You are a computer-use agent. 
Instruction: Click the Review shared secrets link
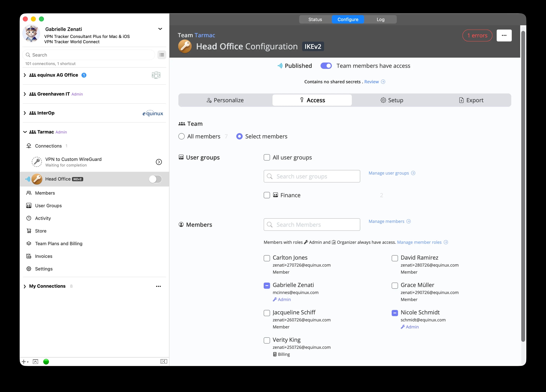tap(374, 82)
